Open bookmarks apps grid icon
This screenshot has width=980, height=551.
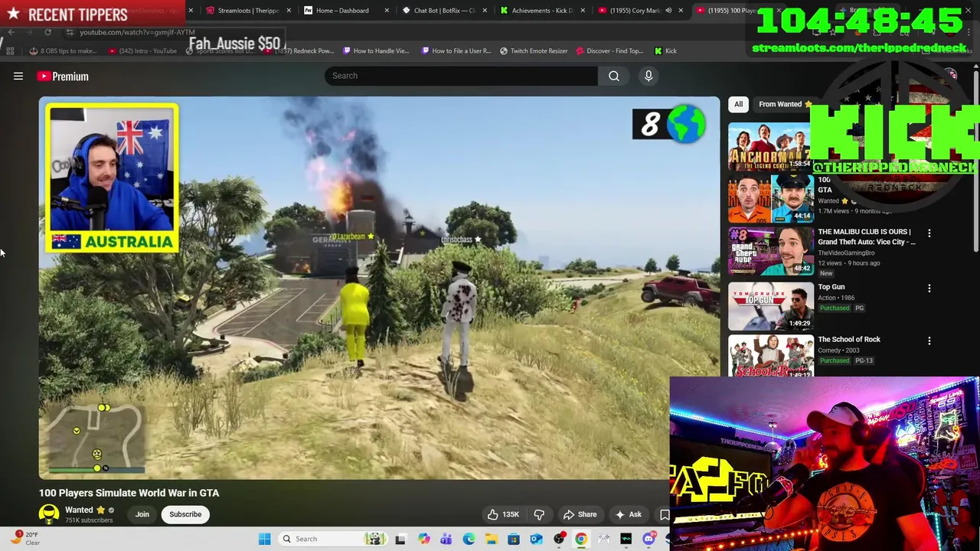tap(10, 51)
